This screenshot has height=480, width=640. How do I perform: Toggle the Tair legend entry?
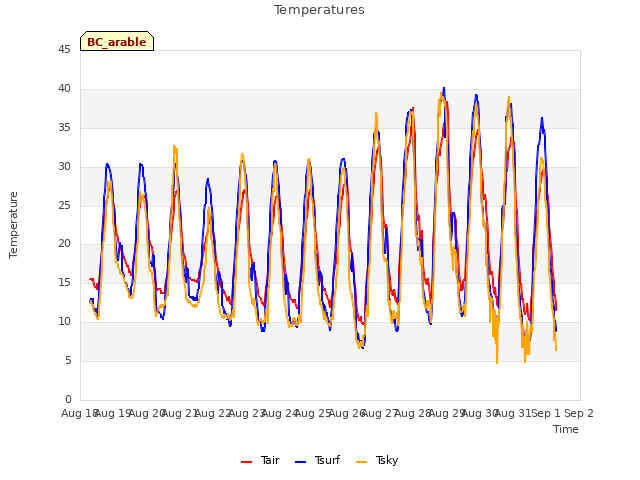[260, 460]
